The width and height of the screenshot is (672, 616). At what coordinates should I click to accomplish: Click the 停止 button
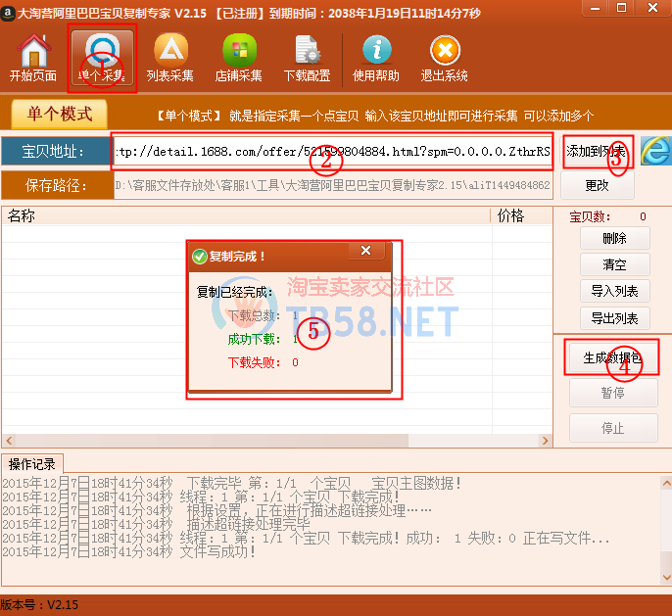(x=613, y=428)
